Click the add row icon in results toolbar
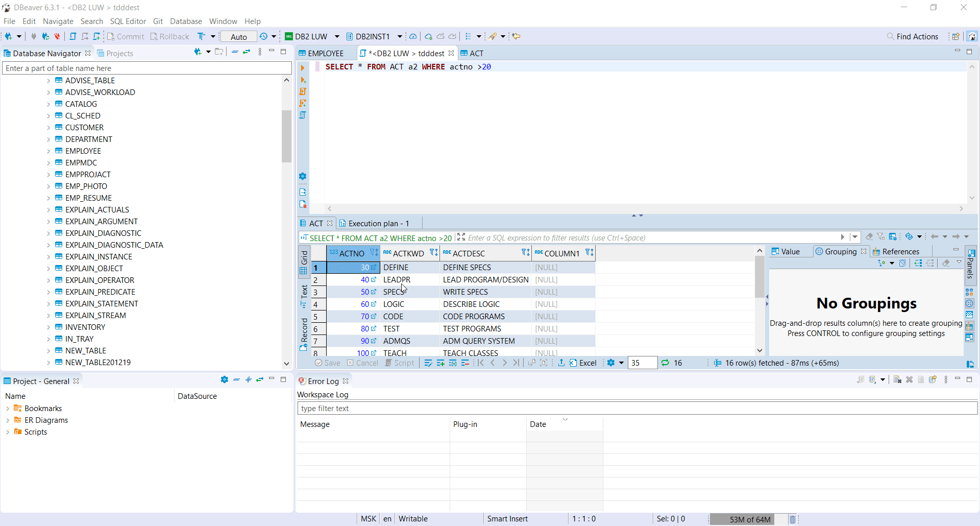 [x=440, y=363]
